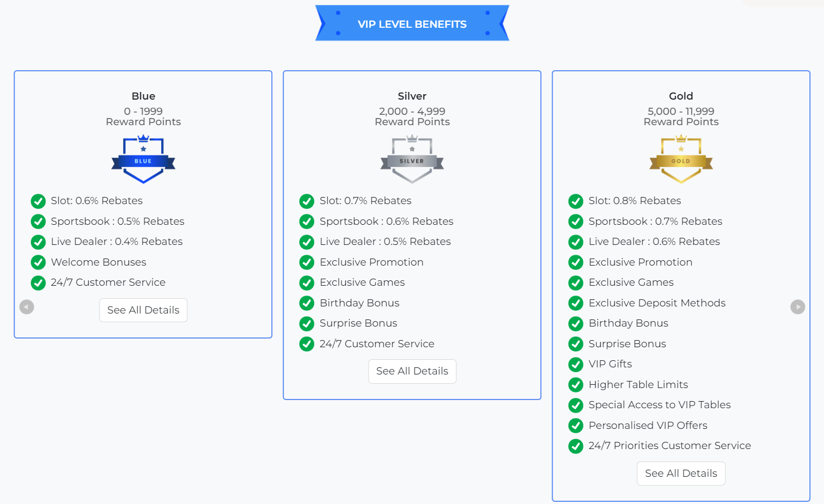824x504 pixels.
Task: Click the Gold VIP shield badge
Action: coord(681,159)
